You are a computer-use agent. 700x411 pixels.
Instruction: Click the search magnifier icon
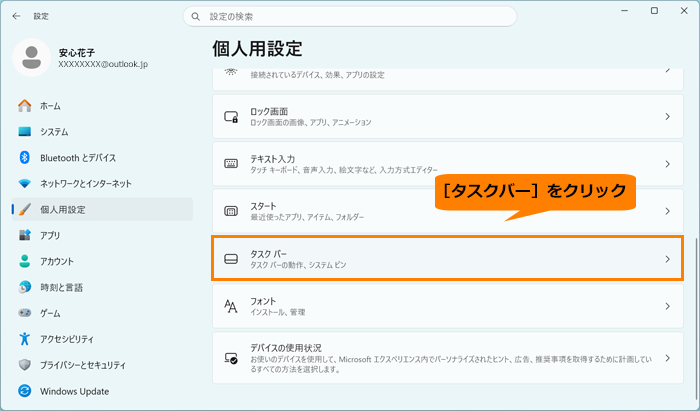click(x=196, y=17)
